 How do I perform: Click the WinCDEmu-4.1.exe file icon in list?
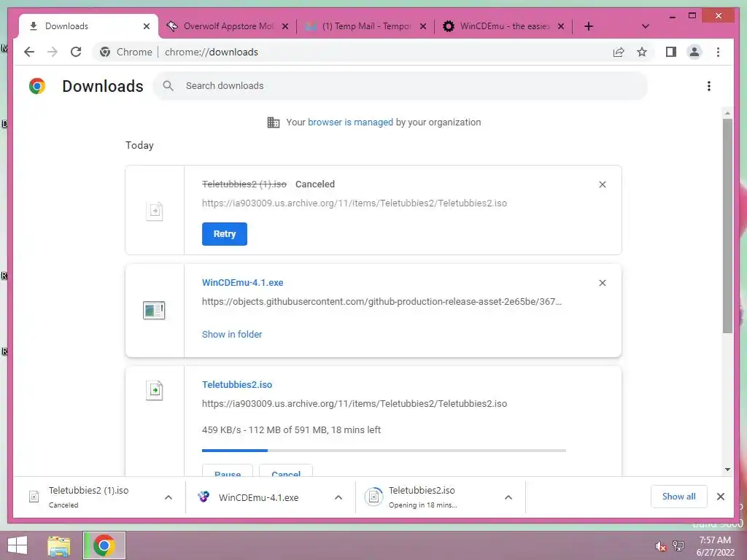pyautogui.click(x=154, y=311)
